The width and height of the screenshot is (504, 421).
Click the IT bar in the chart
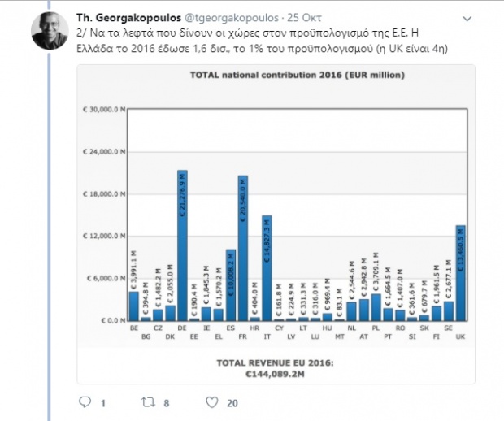tap(267, 268)
